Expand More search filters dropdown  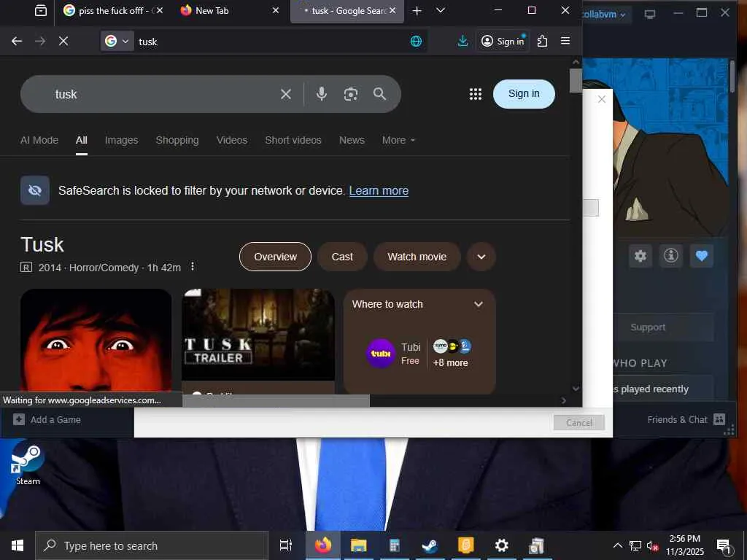click(399, 140)
